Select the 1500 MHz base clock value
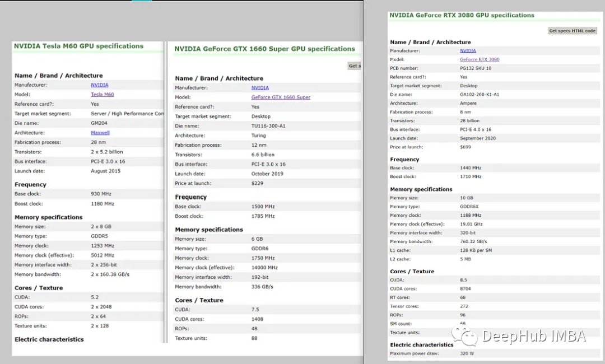605x364 pixels. [x=263, y=207]
